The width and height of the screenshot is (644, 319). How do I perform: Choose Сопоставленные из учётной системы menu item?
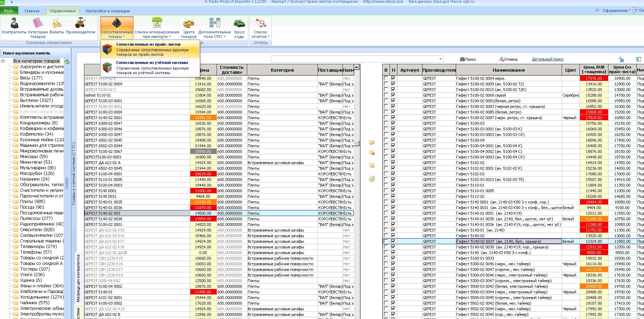click(150, 68)
